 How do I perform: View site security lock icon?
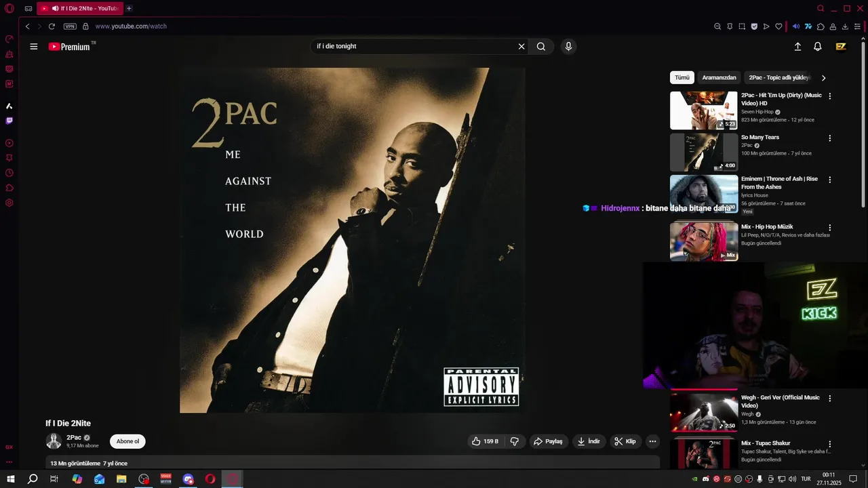(x=85, y=26)
